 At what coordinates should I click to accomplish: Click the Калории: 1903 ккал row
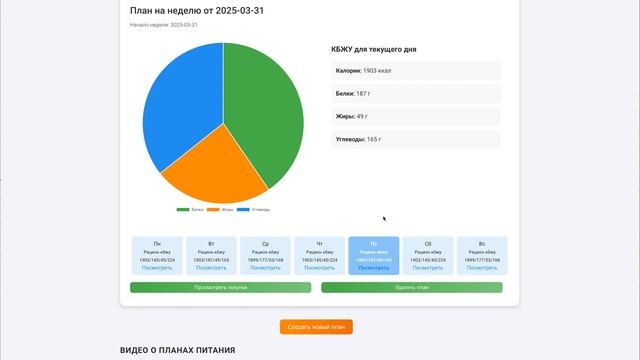coord(416,71)
